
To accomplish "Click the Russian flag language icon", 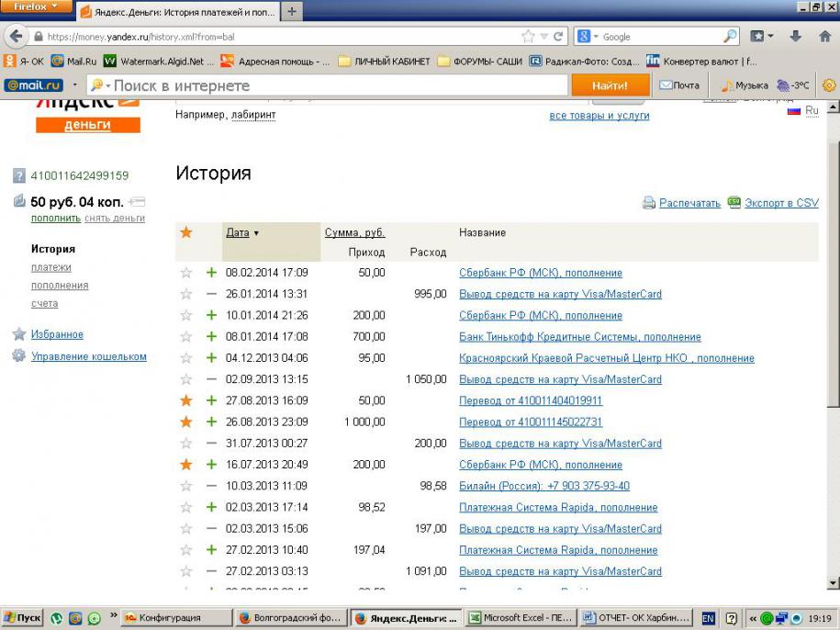I will [793, 111].
